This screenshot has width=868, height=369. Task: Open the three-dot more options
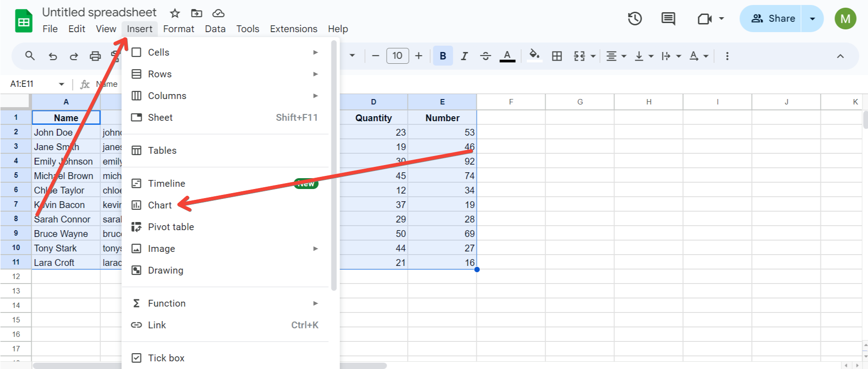click(727, 56)
